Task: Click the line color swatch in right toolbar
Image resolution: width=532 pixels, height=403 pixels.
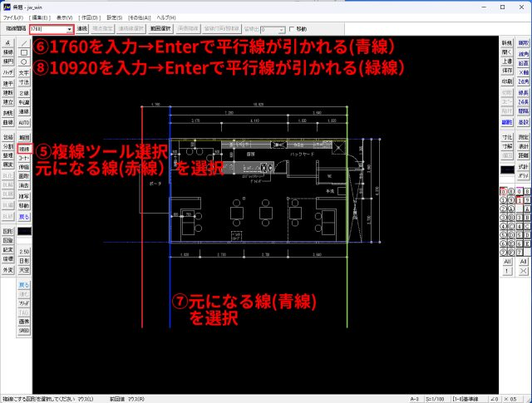Action: (x=507, y=170)
